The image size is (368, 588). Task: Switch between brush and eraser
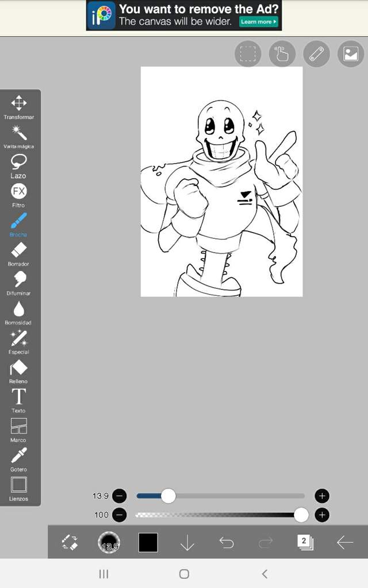[x=70, y=542]
